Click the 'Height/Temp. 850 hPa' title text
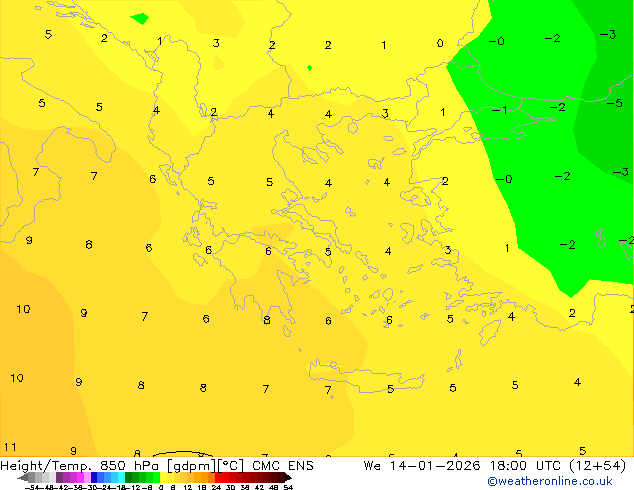The image size is (634, 490). [x=80, y=466]
